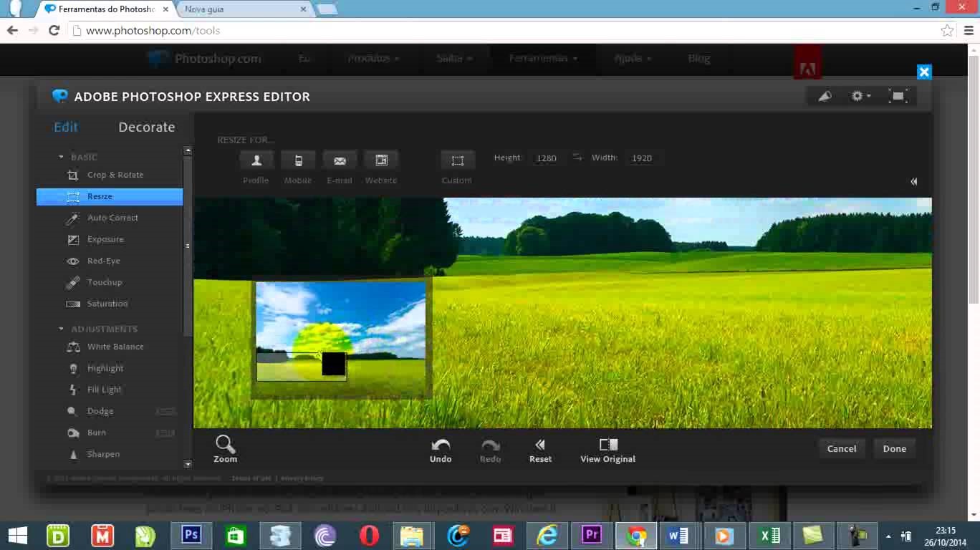This screenshot has height=550, width=980.
Task: Open the Produtos site menu
Action: [x=373, y=58]
